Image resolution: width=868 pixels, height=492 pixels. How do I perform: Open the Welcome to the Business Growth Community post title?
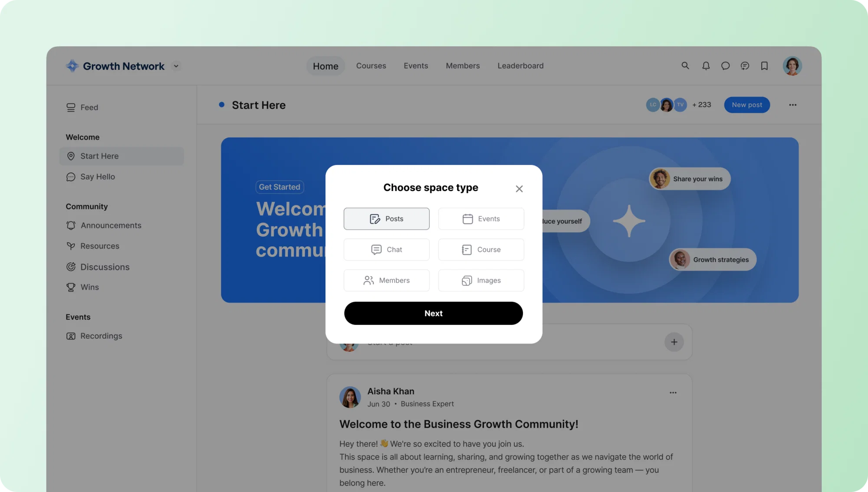(x=459, y=424)
